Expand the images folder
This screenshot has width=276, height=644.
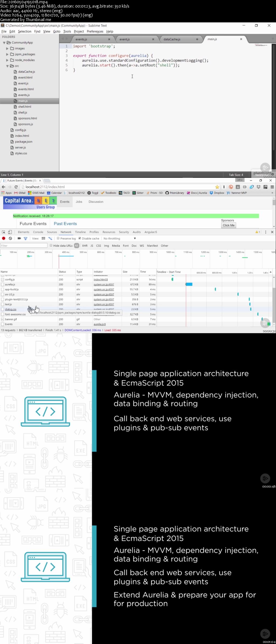7,49
